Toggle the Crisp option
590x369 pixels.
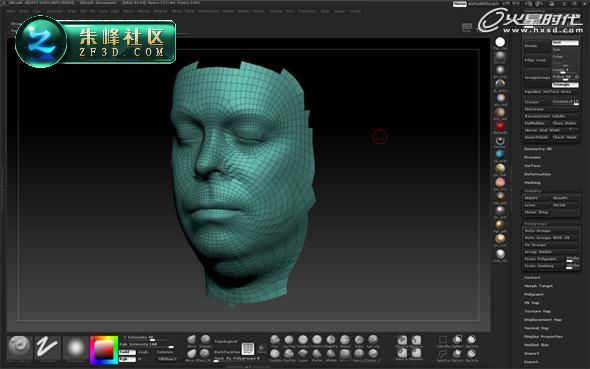tap(565, 56)
